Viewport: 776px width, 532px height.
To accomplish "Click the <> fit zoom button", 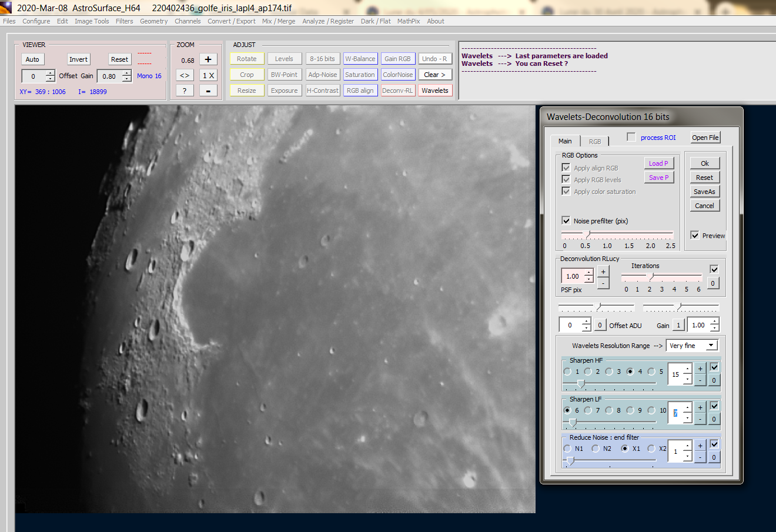I will tap(185, 75).
